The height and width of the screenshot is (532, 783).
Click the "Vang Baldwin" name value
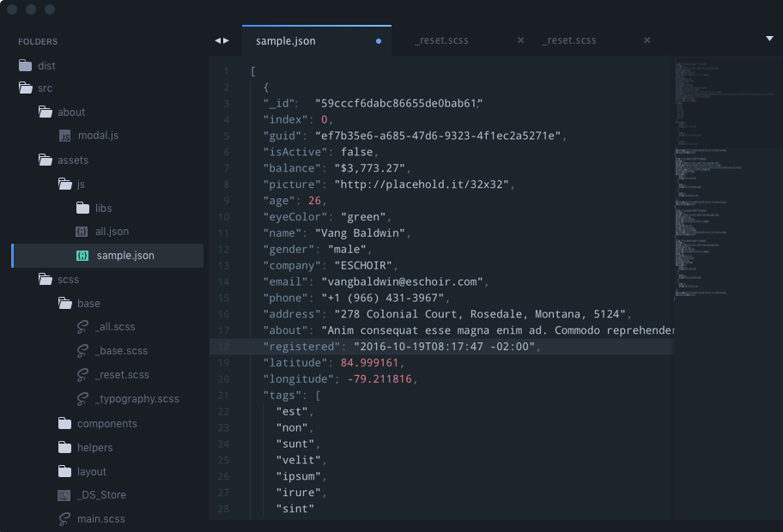[360, 233]
